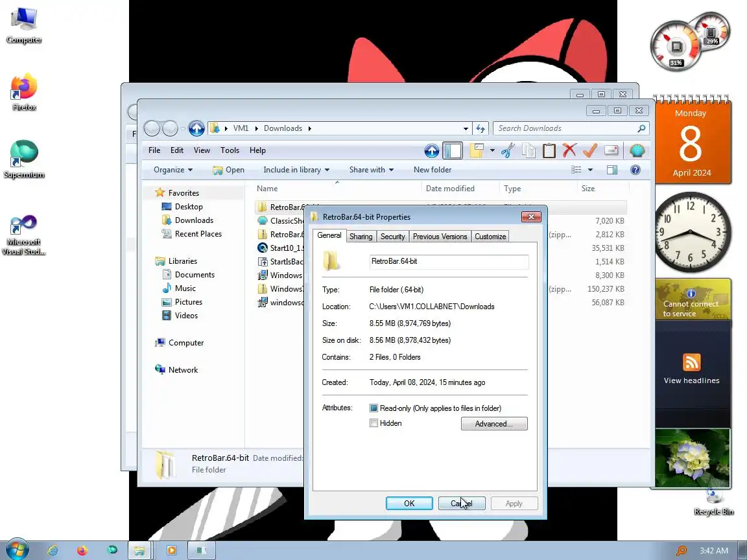
Task: Click the Copy icon in toolbar
Action: 528,150
